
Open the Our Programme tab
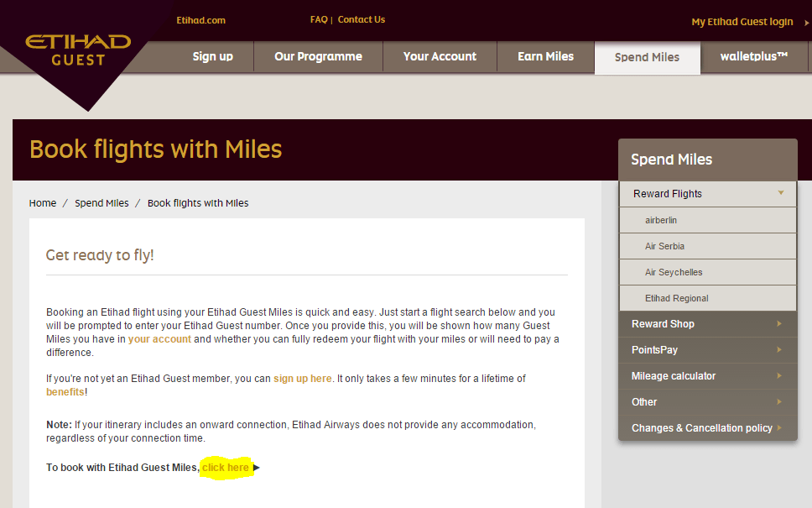[318, 56]
